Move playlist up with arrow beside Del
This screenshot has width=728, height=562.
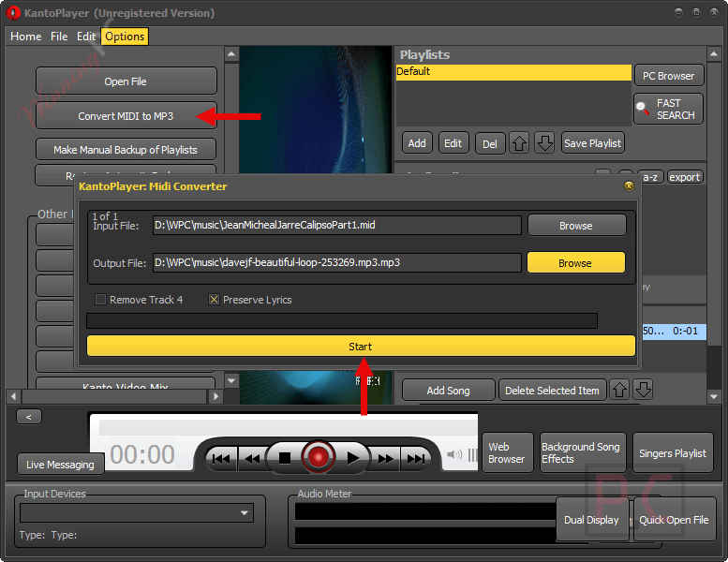coord(519,143)
